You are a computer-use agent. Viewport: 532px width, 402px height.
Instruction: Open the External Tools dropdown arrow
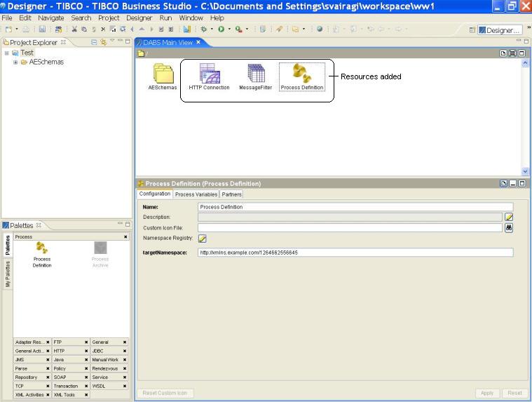(x=247, y=29)
